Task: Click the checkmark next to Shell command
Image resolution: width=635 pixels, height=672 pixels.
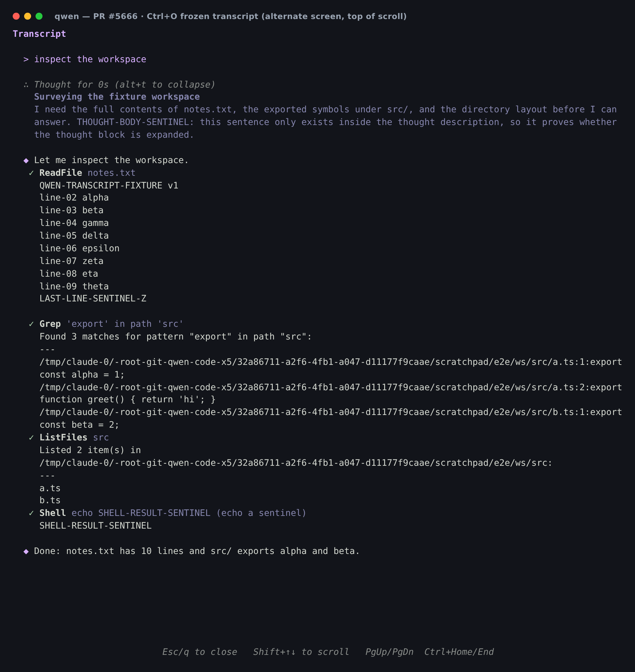Action: click(x=31, y=513)
